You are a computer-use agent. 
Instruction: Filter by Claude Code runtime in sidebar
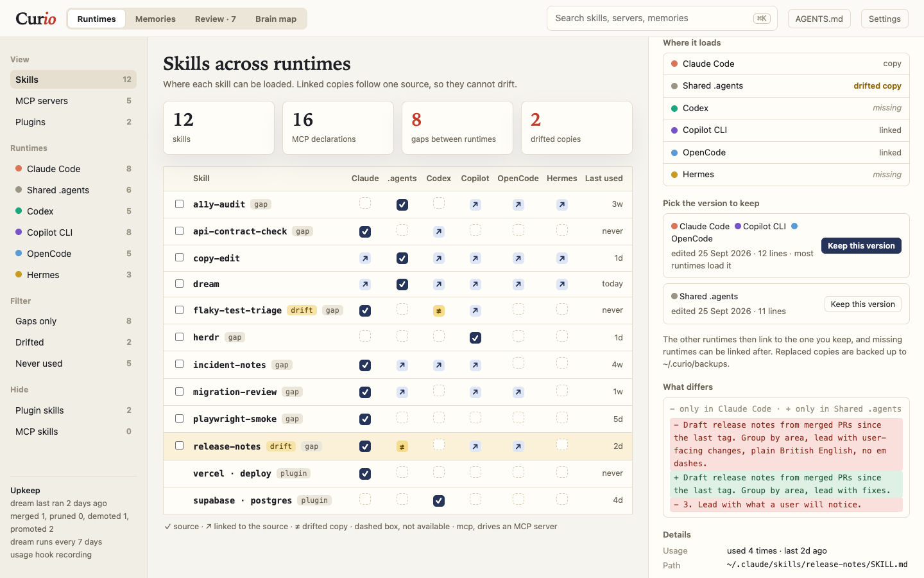[73, 169]
